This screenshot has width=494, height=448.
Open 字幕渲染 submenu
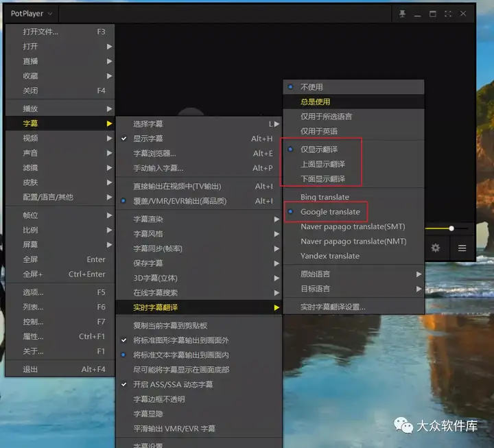click(x=199, y=219)
